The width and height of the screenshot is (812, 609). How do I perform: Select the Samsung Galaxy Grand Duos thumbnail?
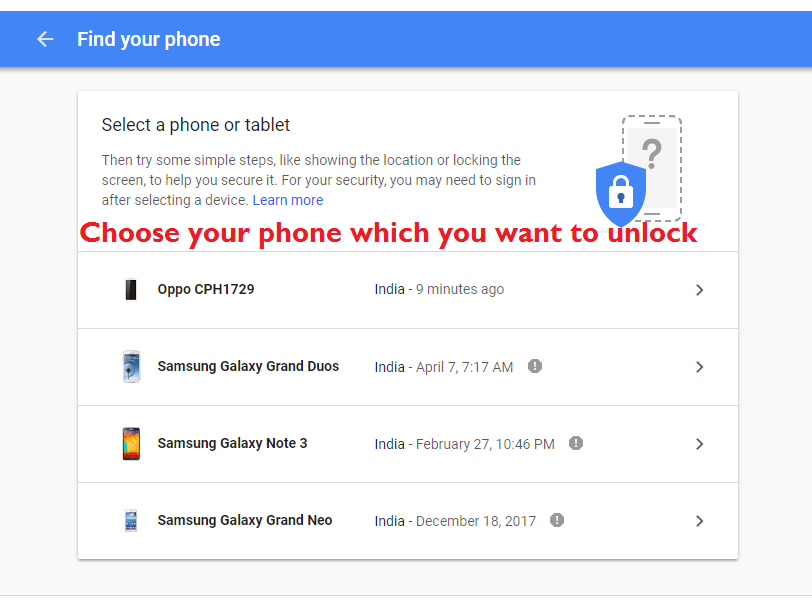[131, 366]
